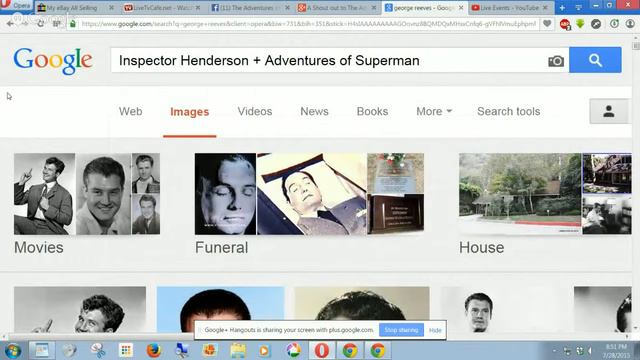Click the pointing man Movies thumbnail
The height and width of the screenshot is (360, 640).
pos(44,194)
